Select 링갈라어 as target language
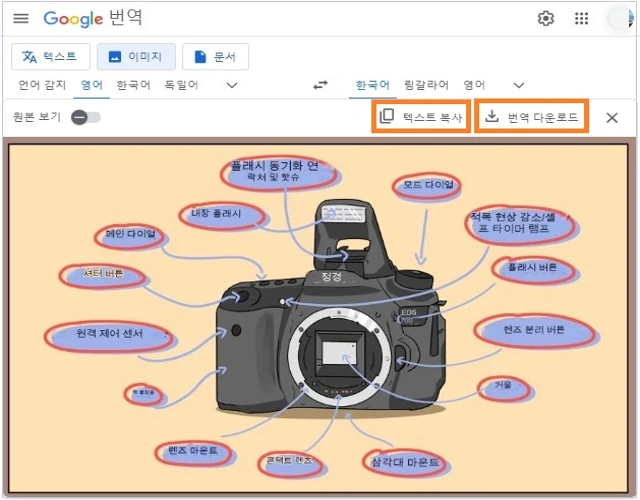 427,85
